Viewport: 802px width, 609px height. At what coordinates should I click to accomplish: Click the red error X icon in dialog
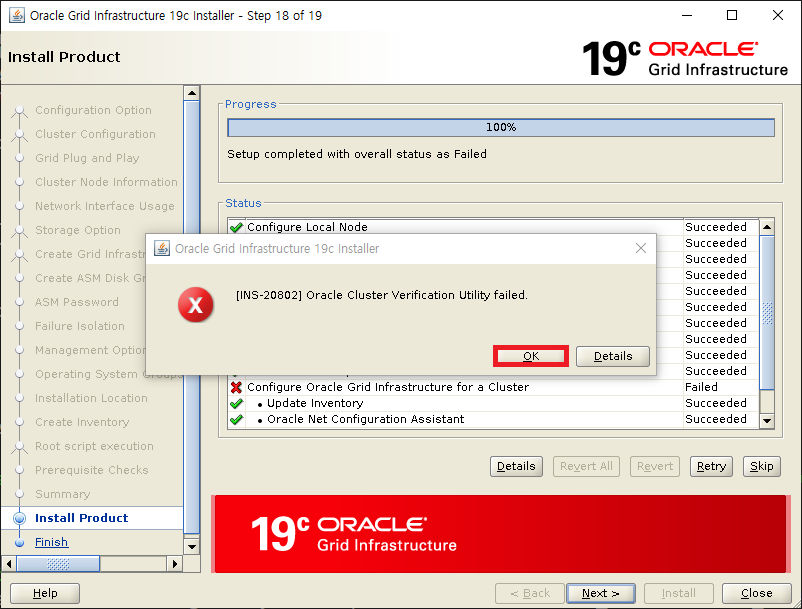[x=195, y=305]
